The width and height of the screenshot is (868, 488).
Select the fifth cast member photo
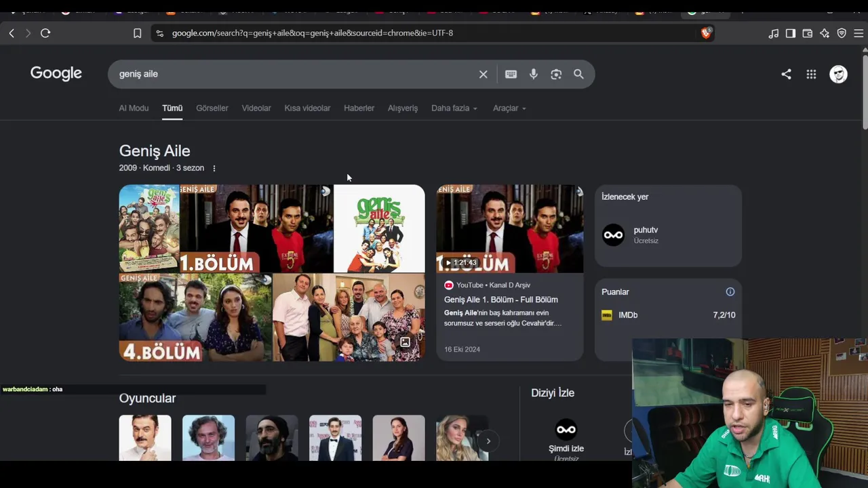click(399, 438)
